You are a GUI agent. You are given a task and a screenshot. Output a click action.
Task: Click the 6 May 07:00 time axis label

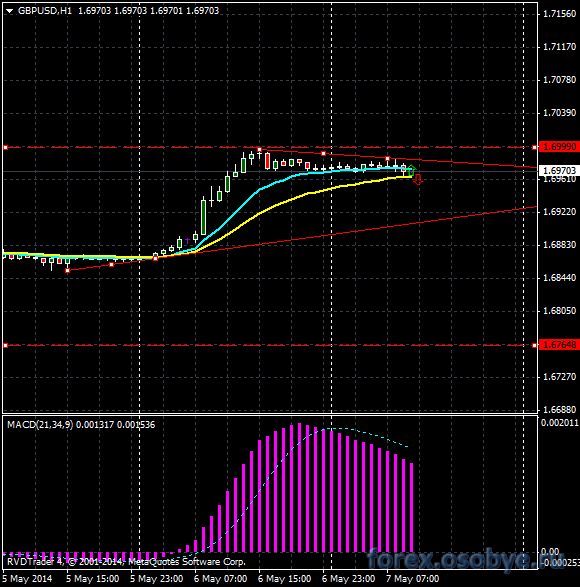click(x=220, y=579)
